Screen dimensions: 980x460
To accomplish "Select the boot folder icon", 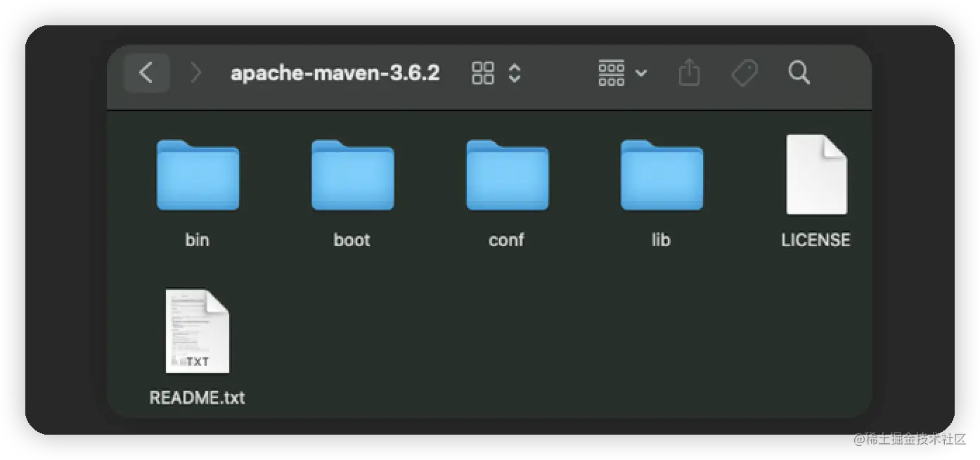I will pos(352,175).
